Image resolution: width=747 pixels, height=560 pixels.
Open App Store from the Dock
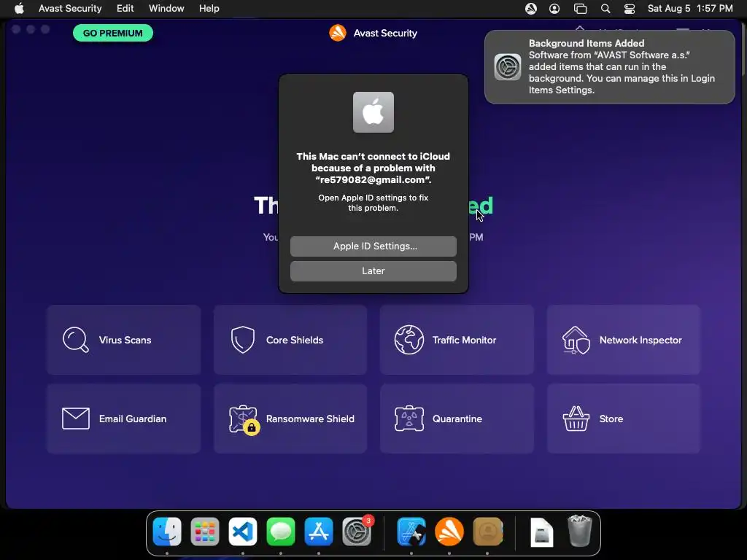coord(319,532)
